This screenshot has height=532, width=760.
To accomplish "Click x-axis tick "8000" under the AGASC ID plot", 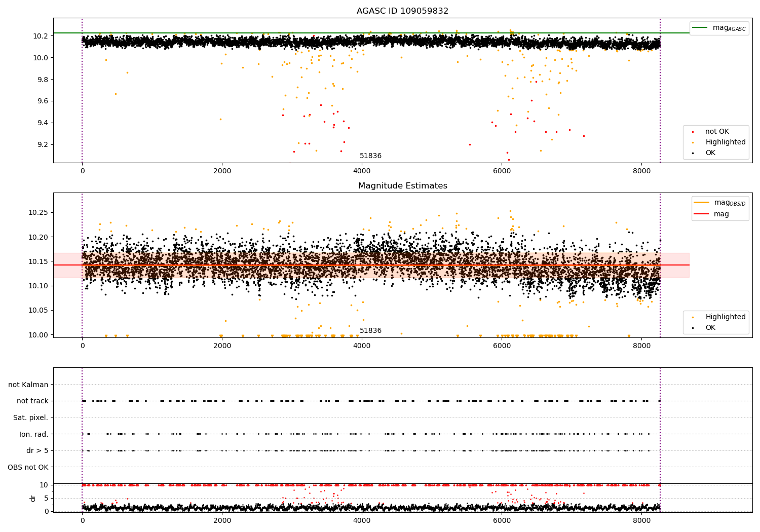I will coord(641,171).
